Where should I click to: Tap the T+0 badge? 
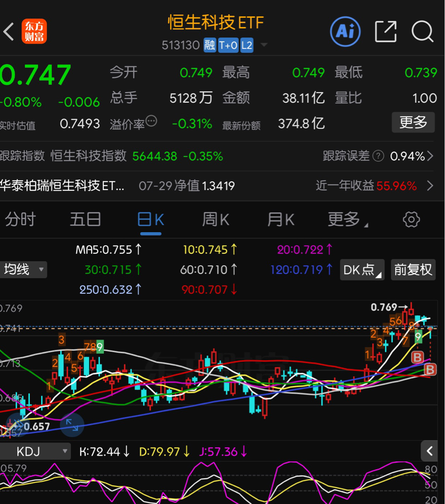(x=228, y=45)
